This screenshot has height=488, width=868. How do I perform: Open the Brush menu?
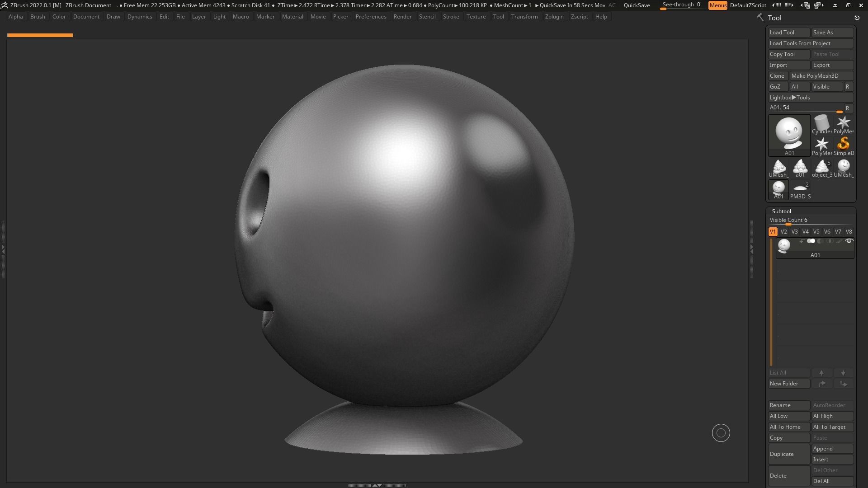click(x=38, y=17)
